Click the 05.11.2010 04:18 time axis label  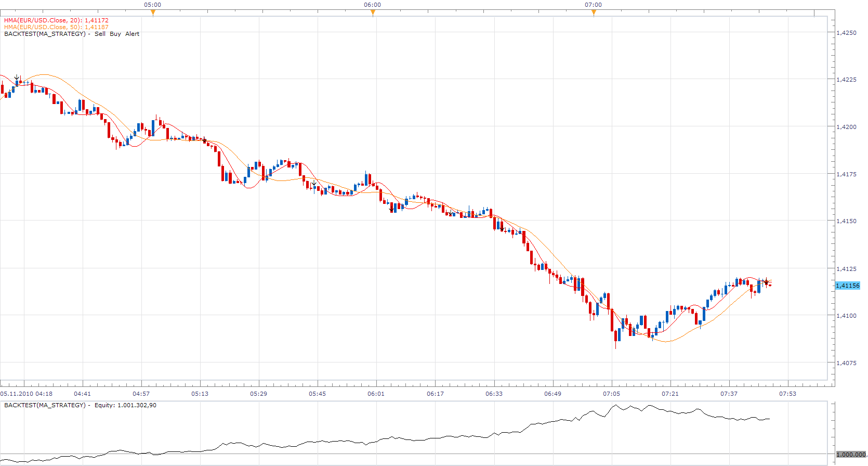[27, 394]
